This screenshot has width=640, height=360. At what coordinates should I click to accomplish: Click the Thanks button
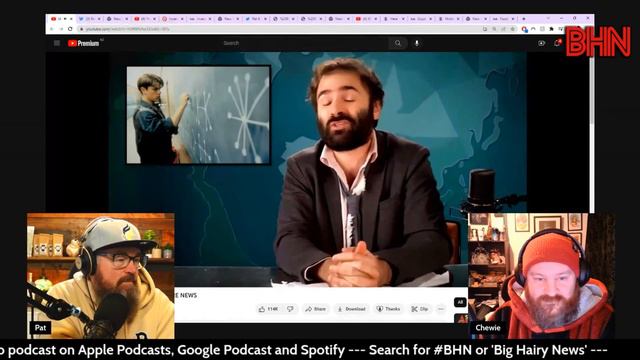(388, 309)
